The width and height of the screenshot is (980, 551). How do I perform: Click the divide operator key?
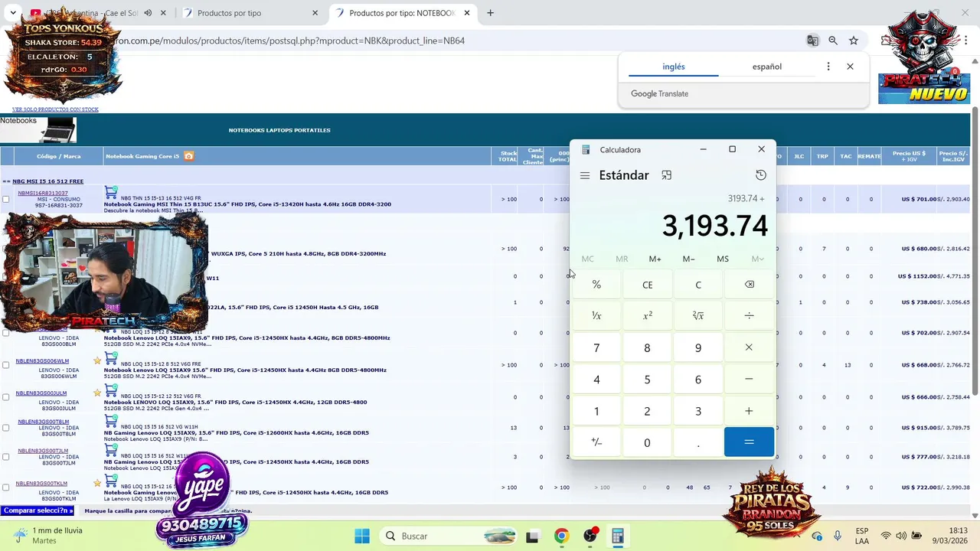pos(749,315)
